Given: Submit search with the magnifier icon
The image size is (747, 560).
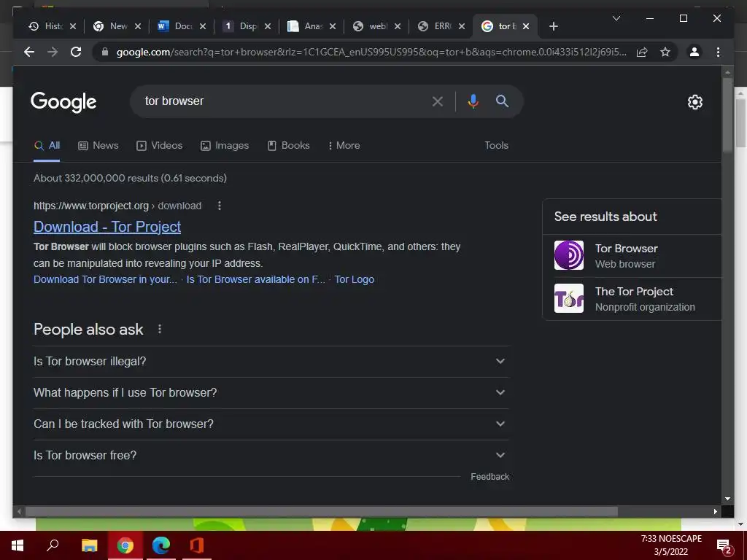Looking at the screenshot, I should (502, 101).
